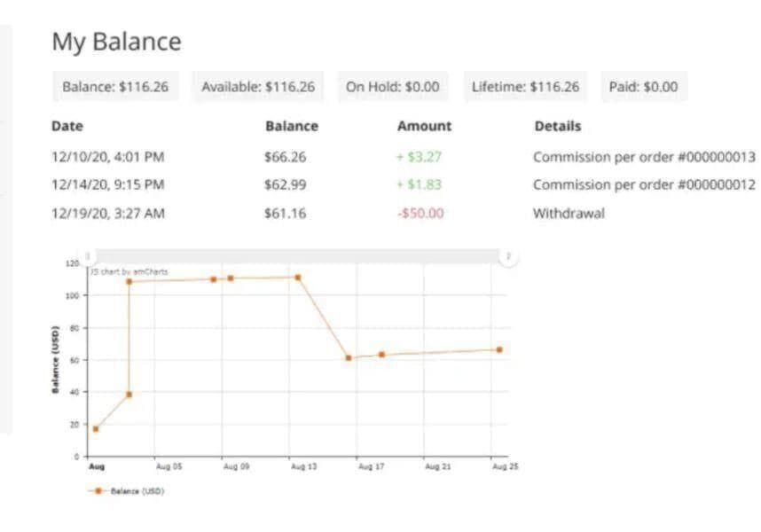The height and width of the screenshot is (532, 761).
Task: Click the 'Paid: $0.00' badge
Action: pos(643,87)
